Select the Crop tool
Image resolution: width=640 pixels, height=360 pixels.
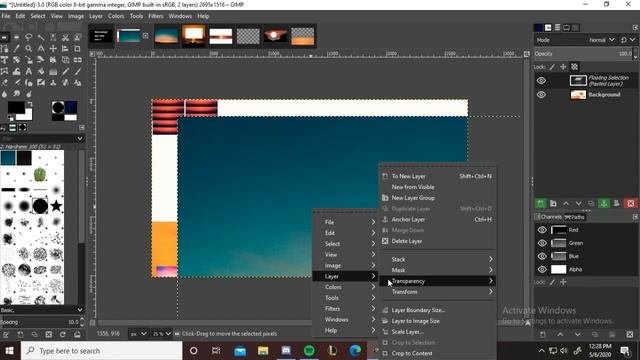tap(78, 49)
